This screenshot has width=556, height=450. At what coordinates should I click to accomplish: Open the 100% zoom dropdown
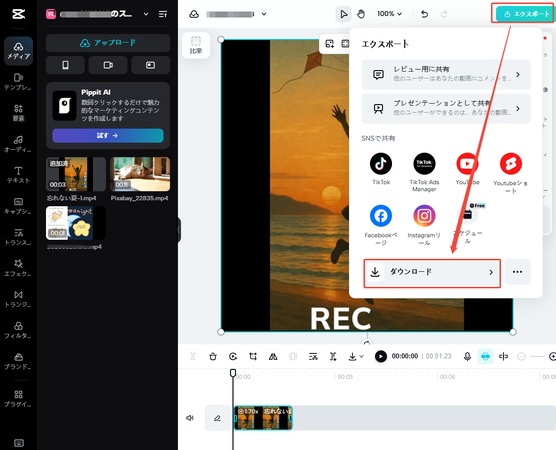coord(389,14)
